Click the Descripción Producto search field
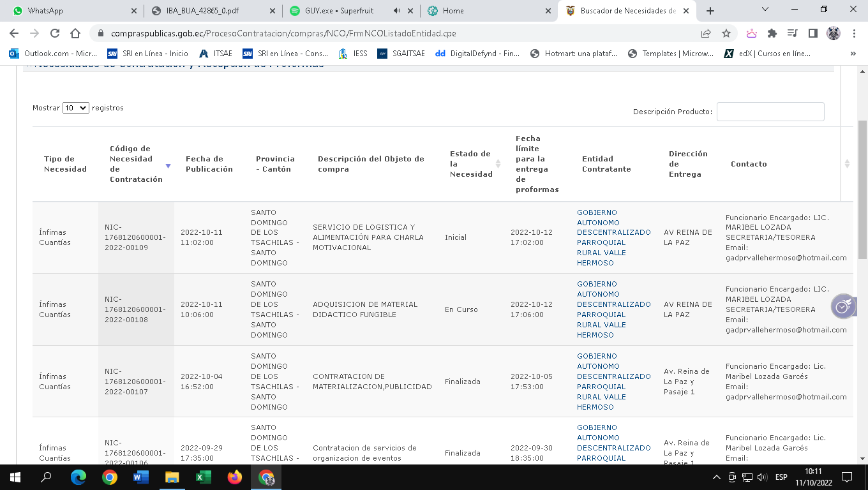The image size is (868, 490). click(770, 112)
